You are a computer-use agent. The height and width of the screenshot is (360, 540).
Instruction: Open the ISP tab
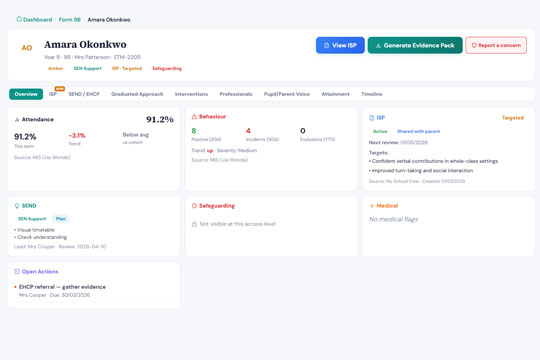click(53, 94)
